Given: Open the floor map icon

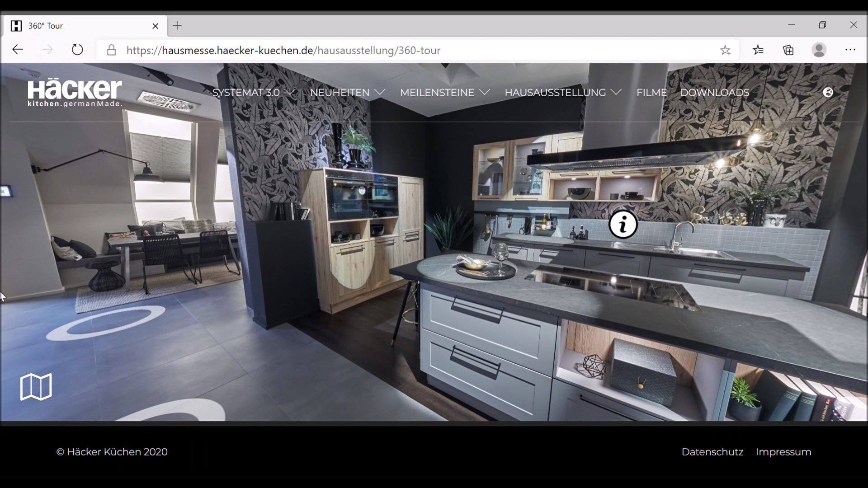Looking at the screenshot, I should point(36,387).
